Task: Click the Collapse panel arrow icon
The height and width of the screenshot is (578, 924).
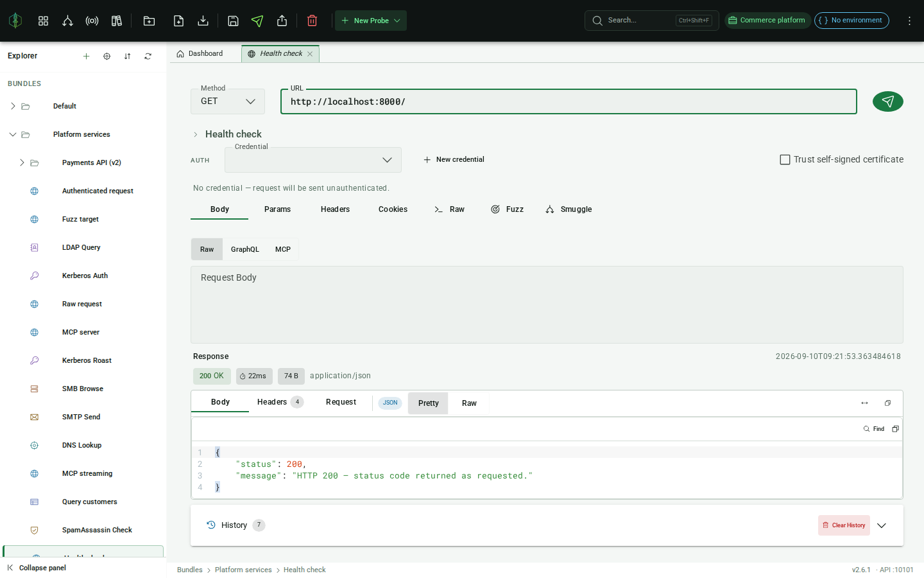Action: [x=10, y=568]
